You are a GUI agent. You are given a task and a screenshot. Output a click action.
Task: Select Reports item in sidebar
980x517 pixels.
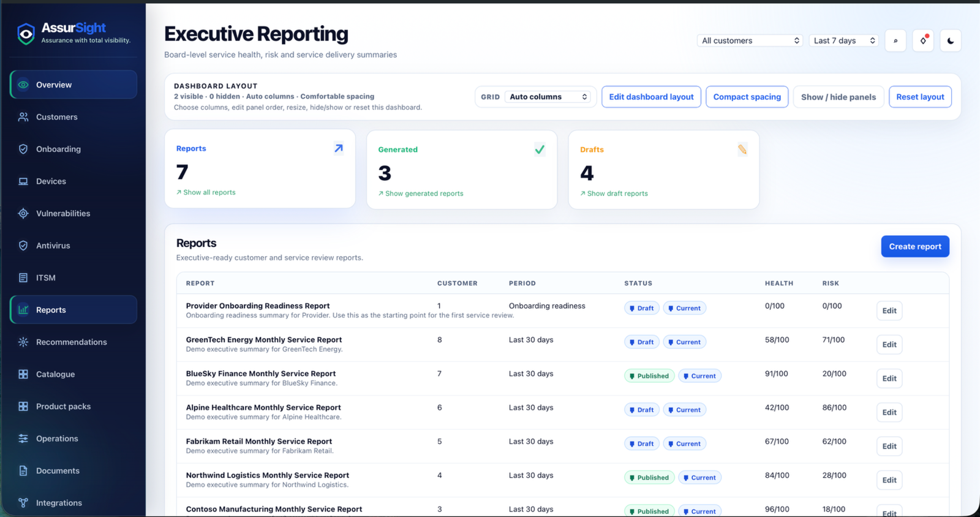[73, 310]
